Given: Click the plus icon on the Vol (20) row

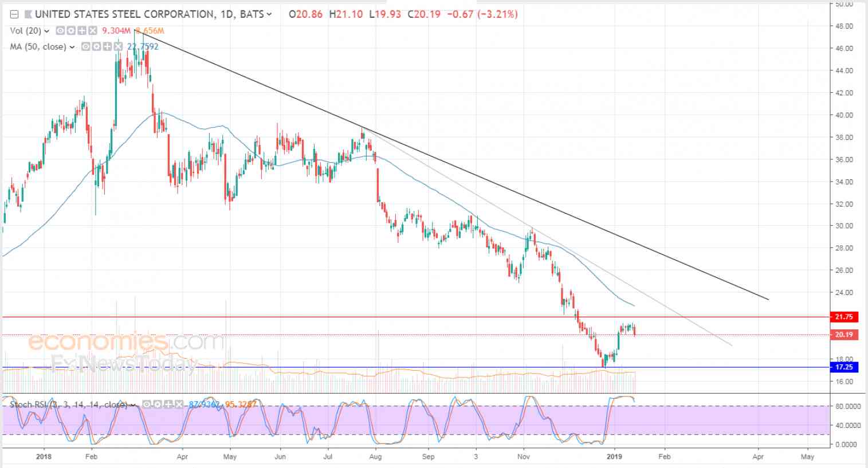Looking at the screenshot, I should pyautogui.click(x=81, y=31).
